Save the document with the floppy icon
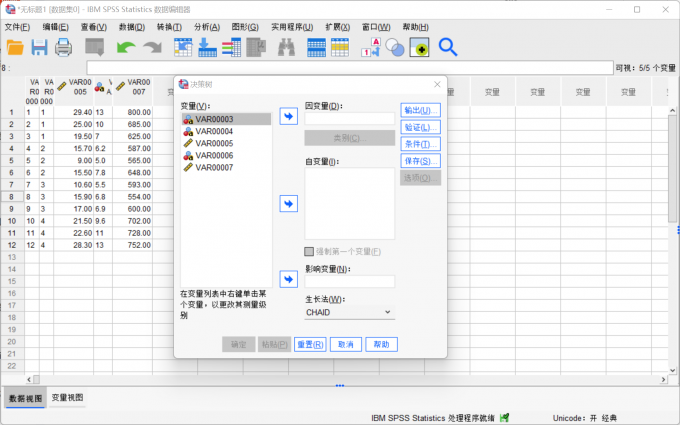 point(39,47)
